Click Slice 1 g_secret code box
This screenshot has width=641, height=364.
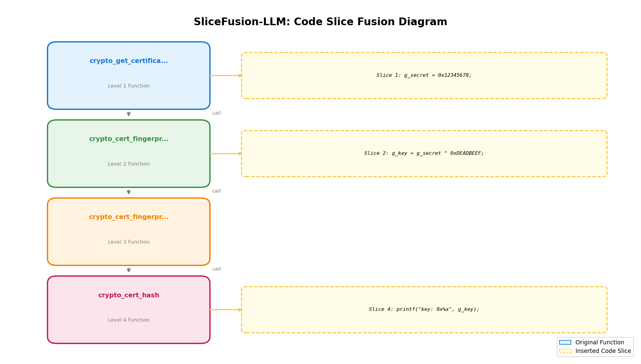click(x=424, y=75)
